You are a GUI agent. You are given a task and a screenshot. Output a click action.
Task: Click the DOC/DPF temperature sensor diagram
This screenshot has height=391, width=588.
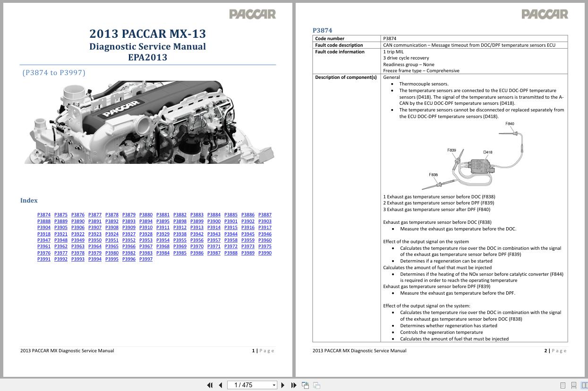click(x=473, y=155)
